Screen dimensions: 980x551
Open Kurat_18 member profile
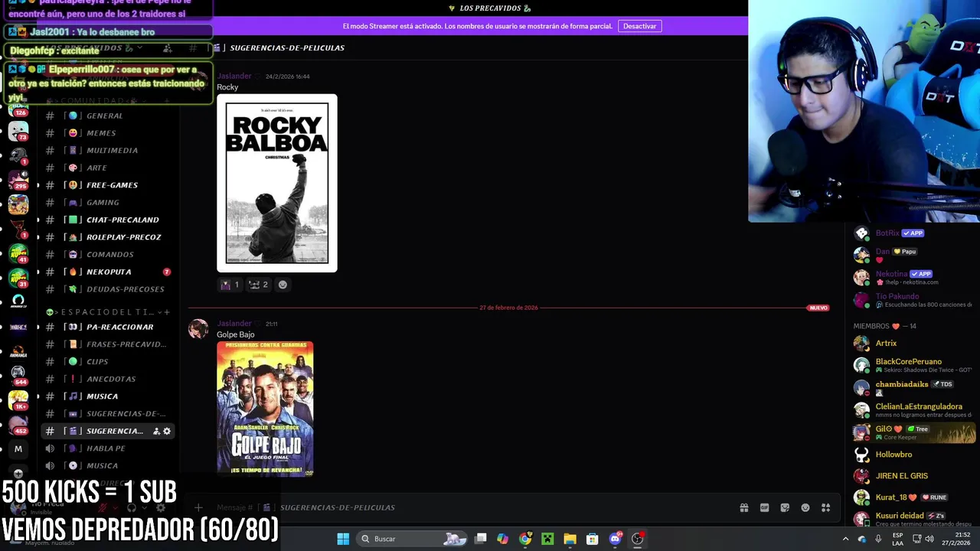point(913,497)
